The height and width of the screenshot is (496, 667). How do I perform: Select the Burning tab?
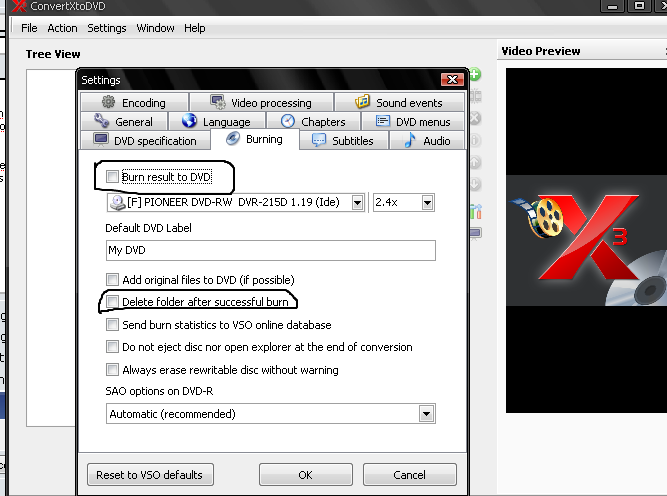(254, 139)
